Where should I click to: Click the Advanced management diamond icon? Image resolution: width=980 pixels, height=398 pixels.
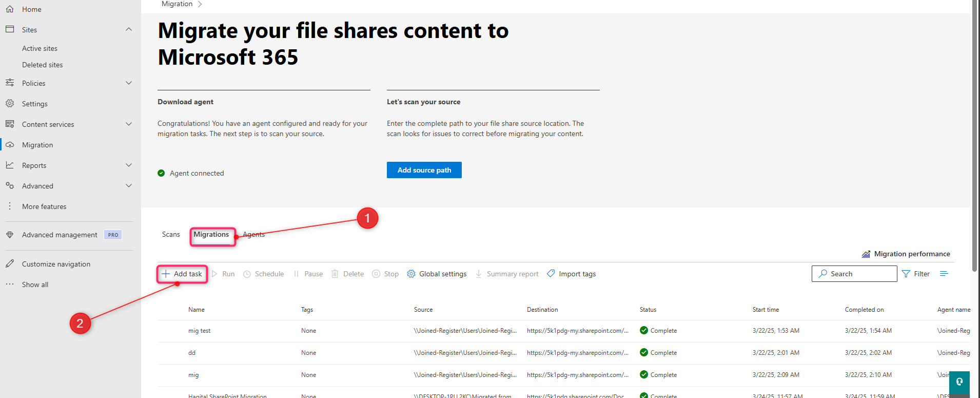pos(10,235)
